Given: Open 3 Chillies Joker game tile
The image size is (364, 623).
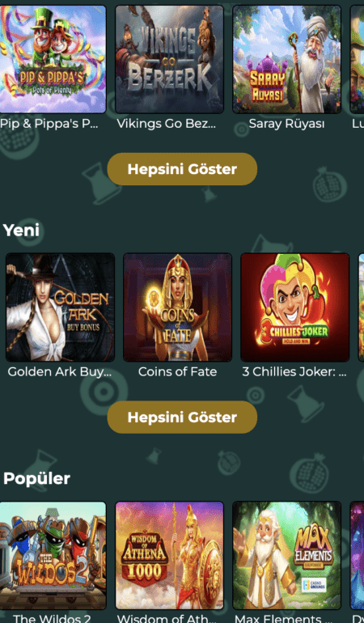Looking at the screenshot, I should pos(295,307).
